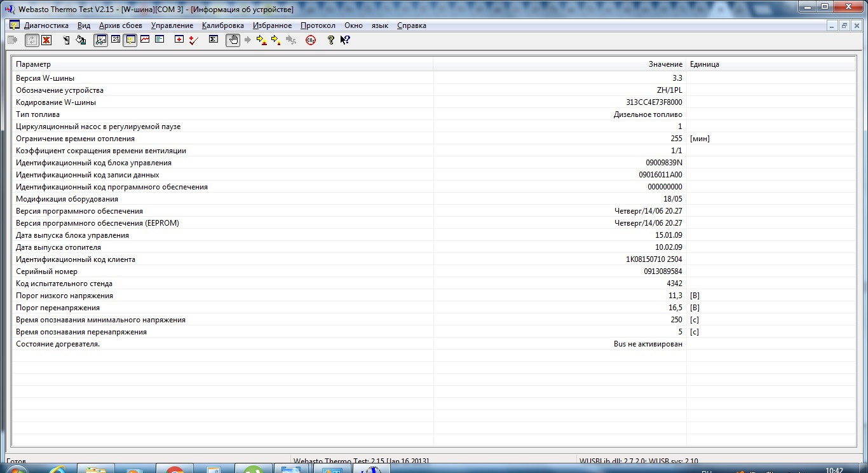Viewport: 868px width, 473px height.
Task: Click the Единица column header
Action: (x=770, y=64)
